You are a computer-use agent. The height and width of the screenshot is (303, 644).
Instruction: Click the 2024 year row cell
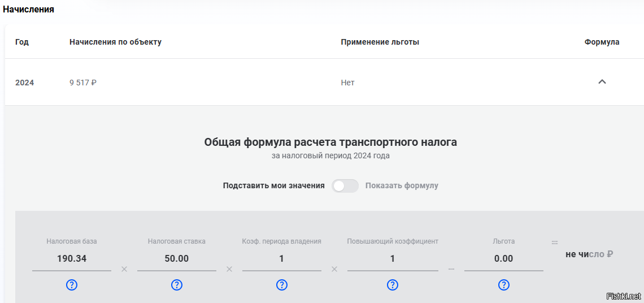25,83
